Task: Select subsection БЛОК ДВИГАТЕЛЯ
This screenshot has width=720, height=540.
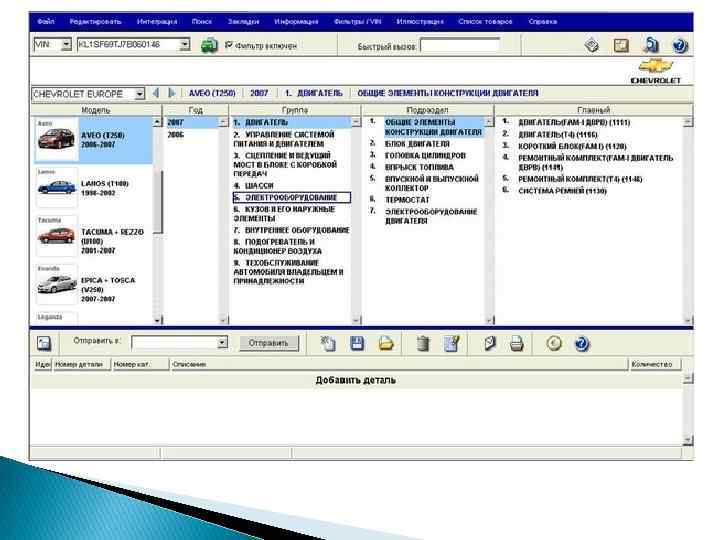Action: pyautogui.click(x=417, y=144)
